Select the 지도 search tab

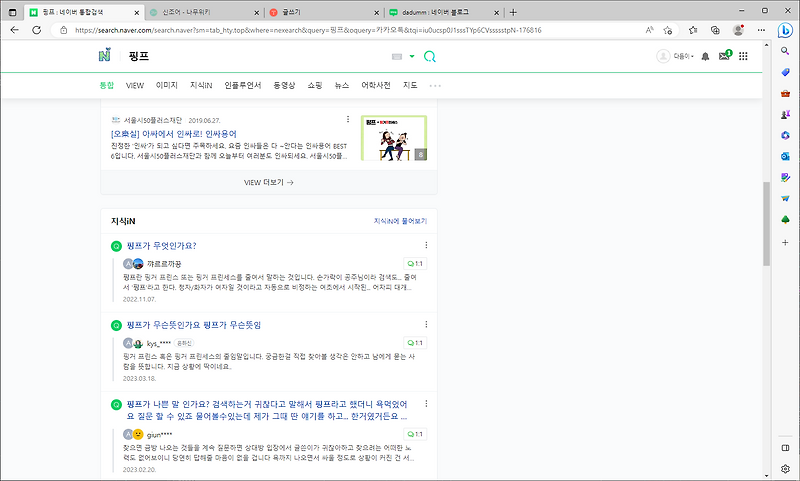click(x=410, y=85)
